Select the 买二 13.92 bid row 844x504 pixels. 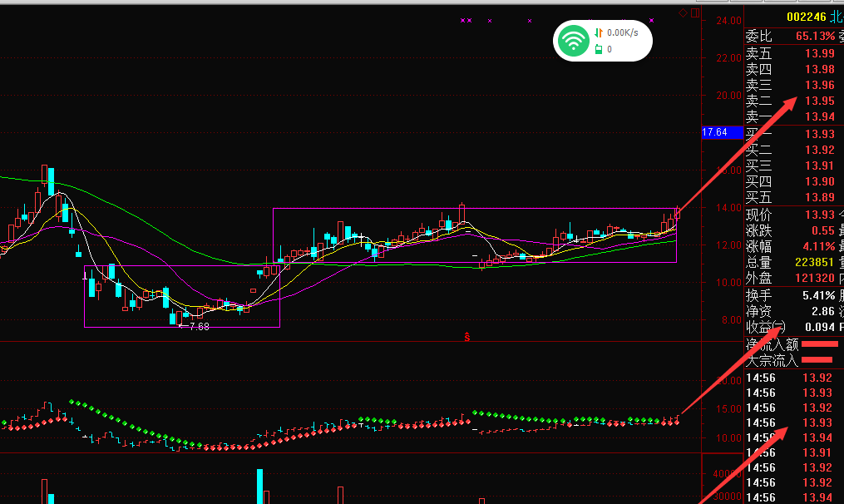click(790, 150)
